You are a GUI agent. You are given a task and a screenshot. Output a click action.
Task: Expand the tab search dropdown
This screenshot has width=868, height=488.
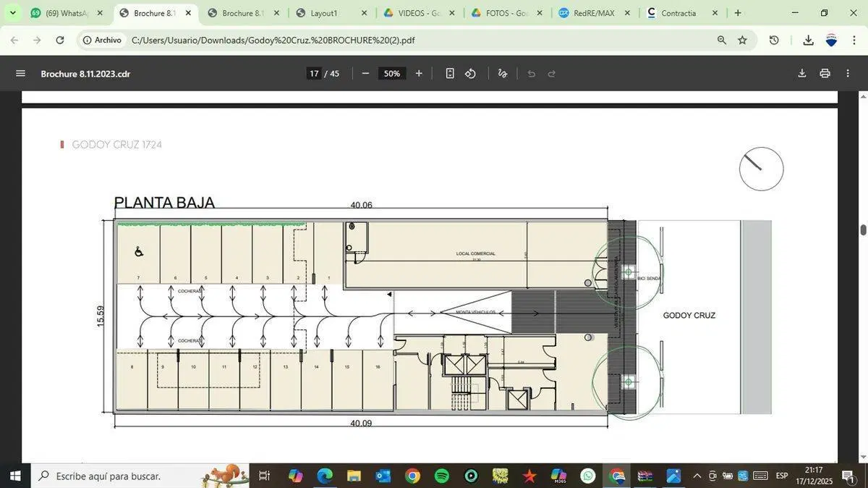(12, 13)
